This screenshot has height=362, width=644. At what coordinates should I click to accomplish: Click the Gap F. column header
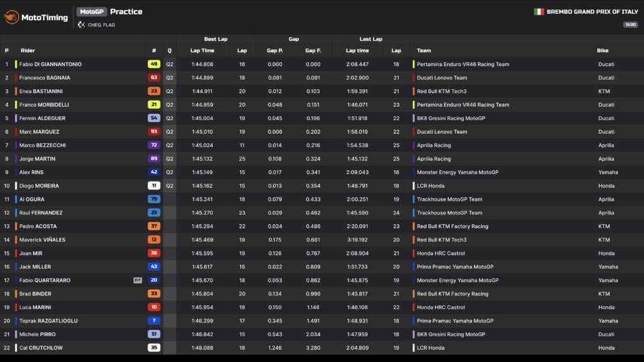pos(313,50)
